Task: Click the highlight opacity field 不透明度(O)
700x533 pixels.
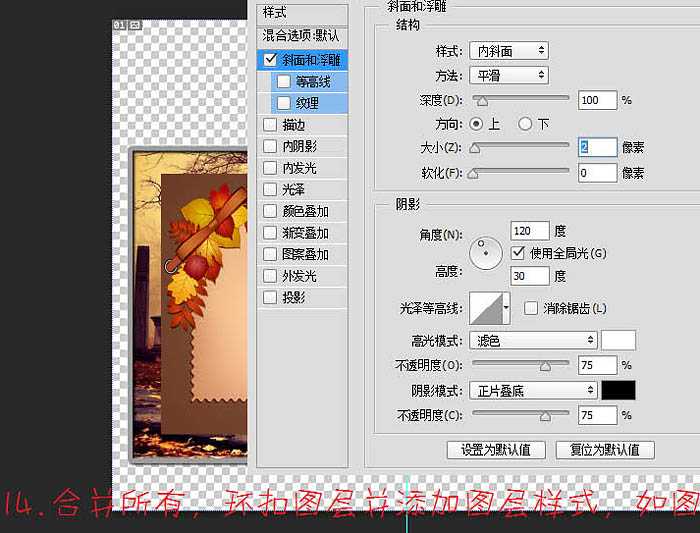Action: (597, 365)
